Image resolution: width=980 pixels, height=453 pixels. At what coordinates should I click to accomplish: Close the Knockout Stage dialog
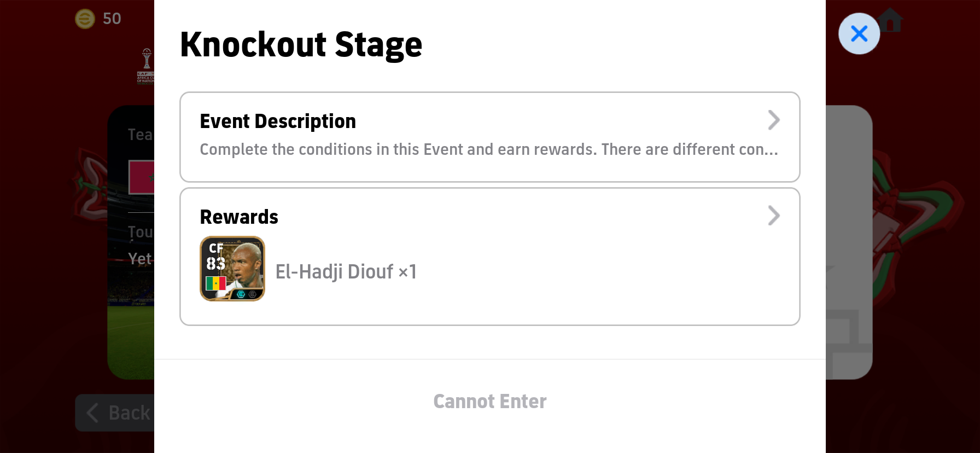859,34
